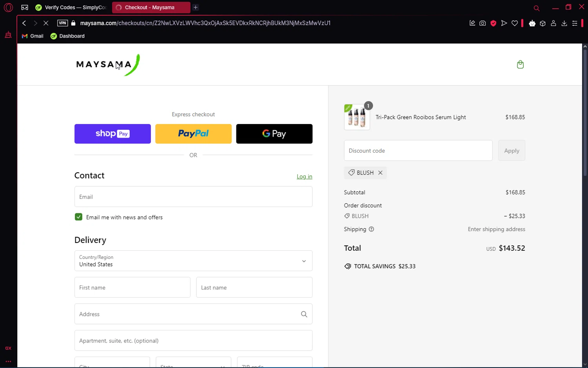The height and width of the screenshot is (368, 588).
Task: Click the Total $143.52 amount
Action: tap(512, 248)
